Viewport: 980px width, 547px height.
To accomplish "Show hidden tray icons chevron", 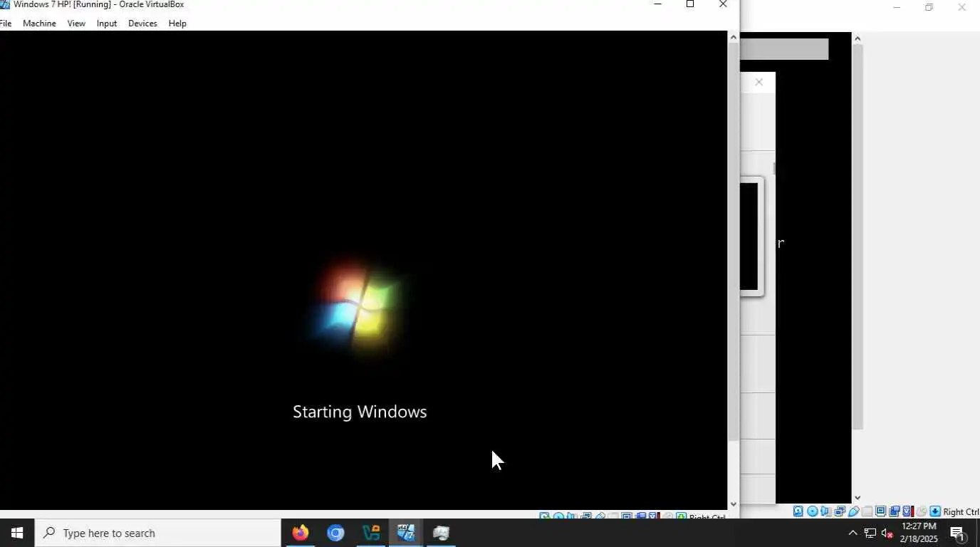I will tap(853, 533).
